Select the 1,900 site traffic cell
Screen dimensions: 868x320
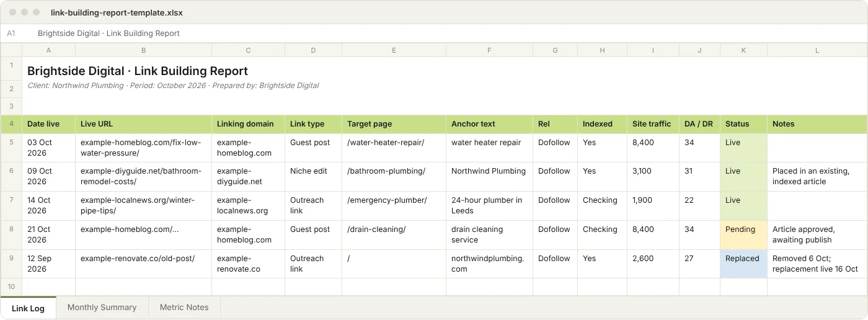[x=653, y=206]
